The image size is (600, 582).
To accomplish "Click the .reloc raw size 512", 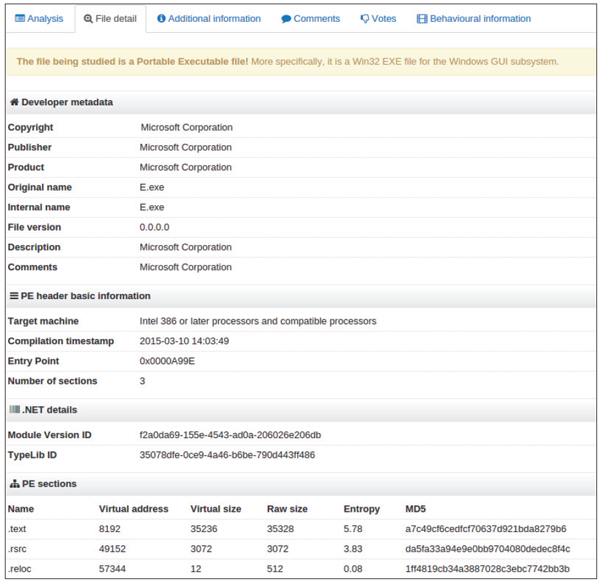I will click(x=275, y=569).
